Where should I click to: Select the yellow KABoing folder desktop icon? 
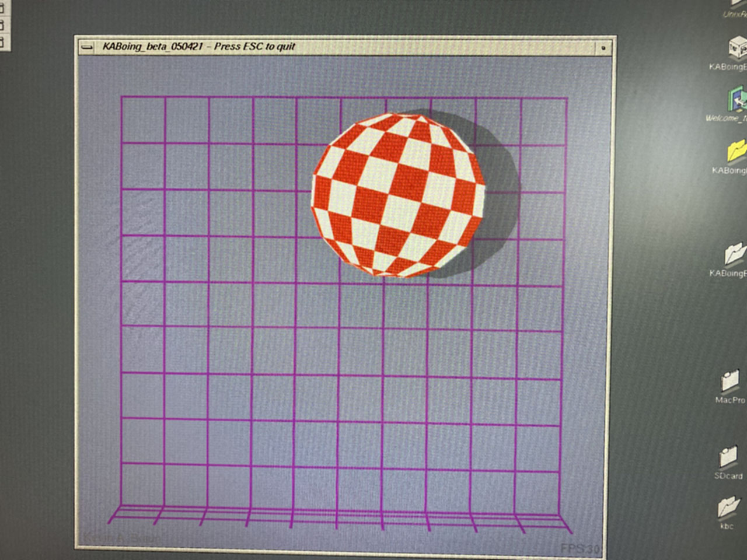737,150
